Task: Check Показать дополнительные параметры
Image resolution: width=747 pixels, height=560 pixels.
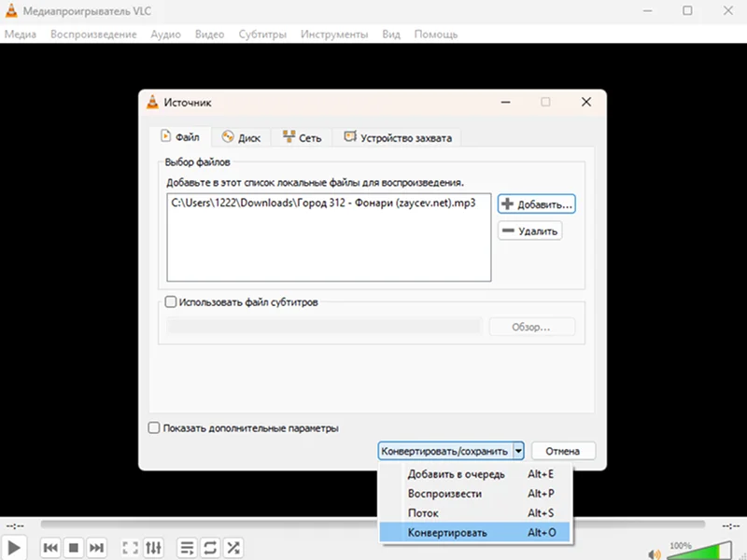Action: click(154, 427)
